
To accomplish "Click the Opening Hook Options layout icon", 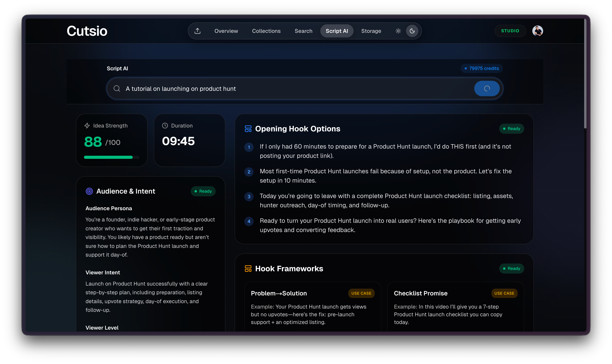I will (x=248, y=129).
